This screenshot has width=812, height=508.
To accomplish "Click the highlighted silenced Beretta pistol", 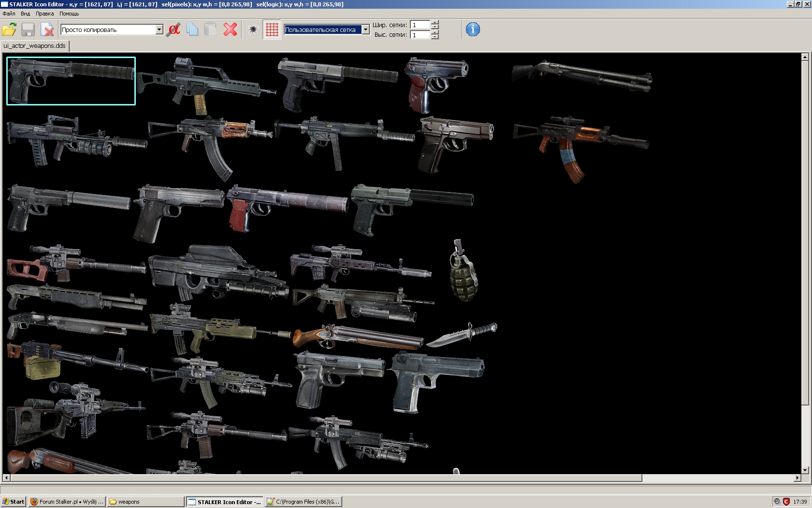I will pos(71,81).
